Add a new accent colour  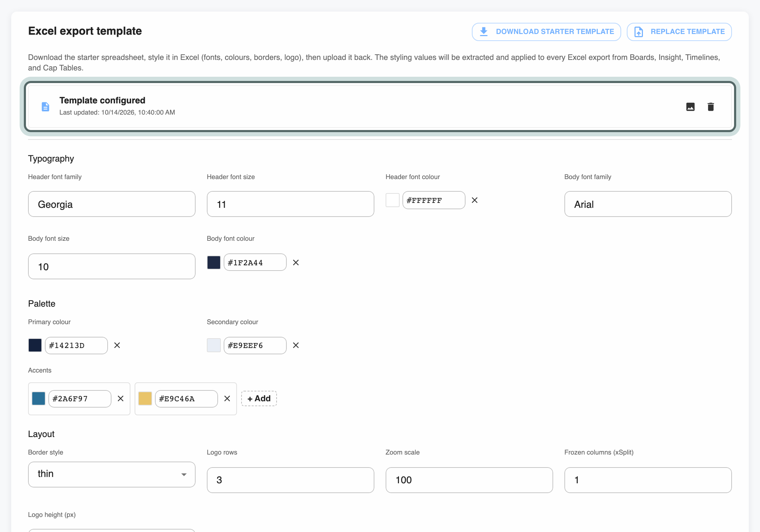point(259,398)
